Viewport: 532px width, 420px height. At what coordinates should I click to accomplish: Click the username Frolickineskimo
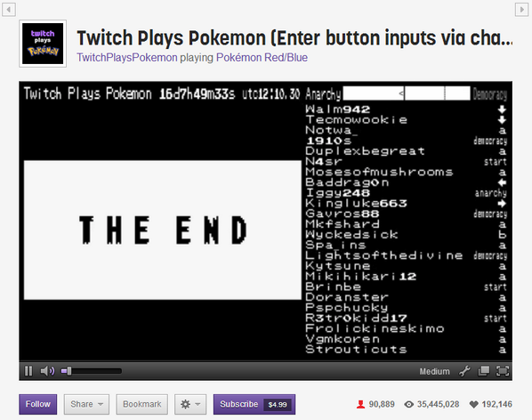click(x=375, y=328)
